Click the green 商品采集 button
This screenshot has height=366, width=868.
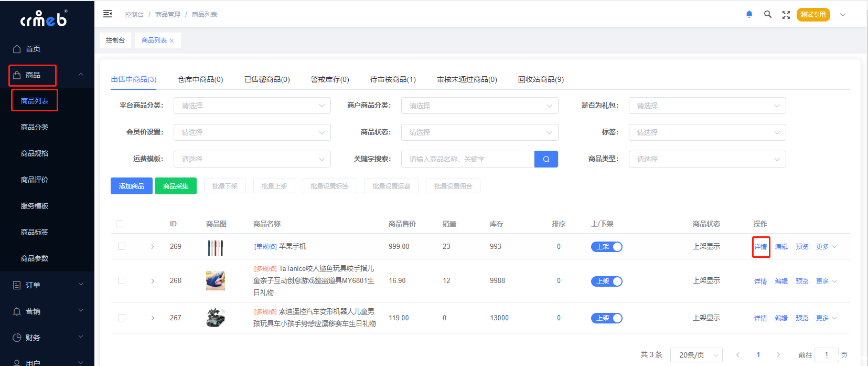click(x=176, y=186)
